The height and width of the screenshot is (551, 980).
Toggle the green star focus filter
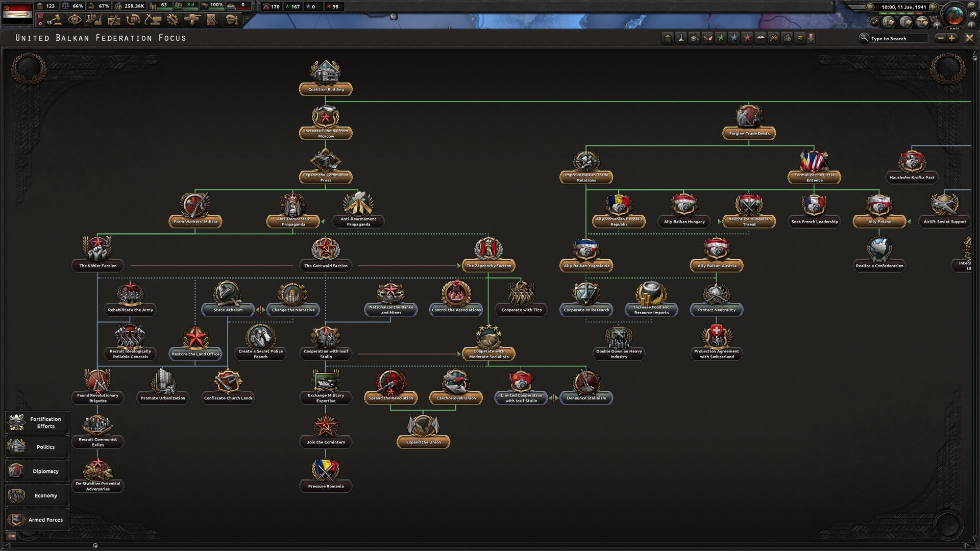(720, 38)
